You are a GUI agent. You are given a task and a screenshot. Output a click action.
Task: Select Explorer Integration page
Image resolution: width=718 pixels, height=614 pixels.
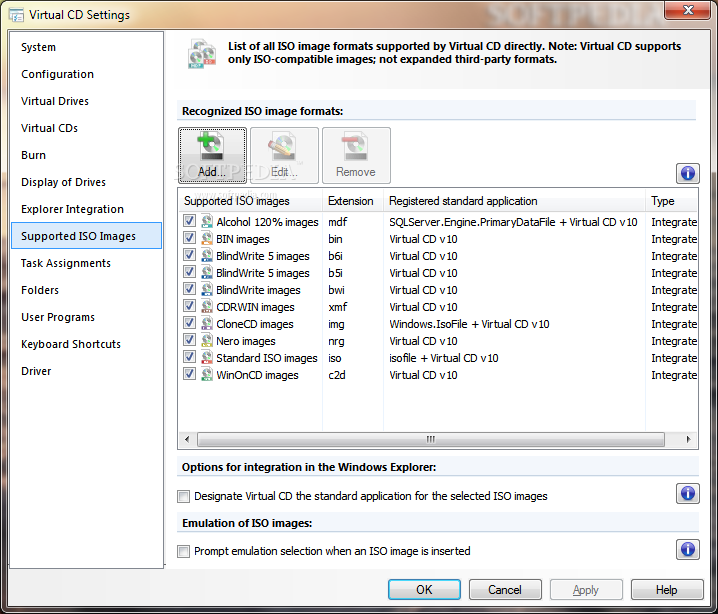[x=86, y=209]
